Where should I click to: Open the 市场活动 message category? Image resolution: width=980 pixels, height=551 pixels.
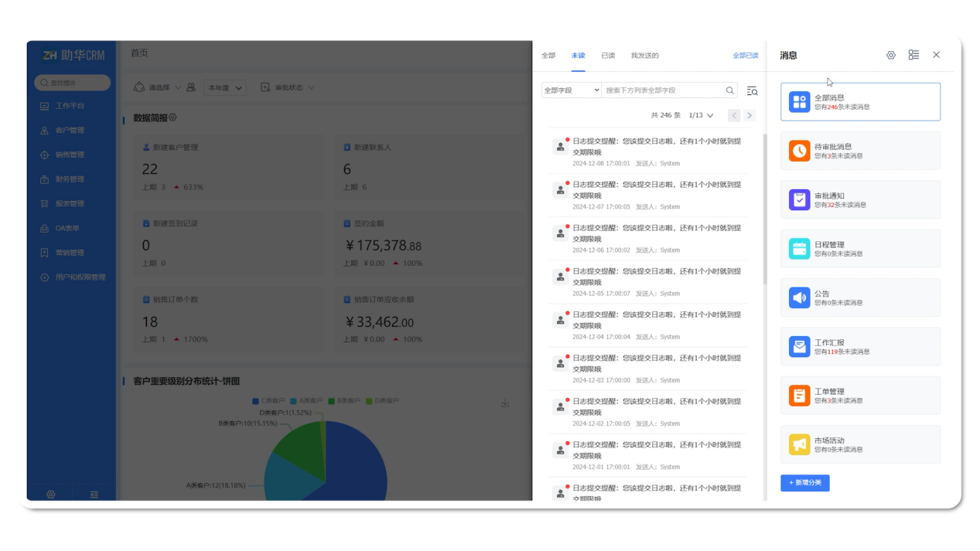(860, 444)
